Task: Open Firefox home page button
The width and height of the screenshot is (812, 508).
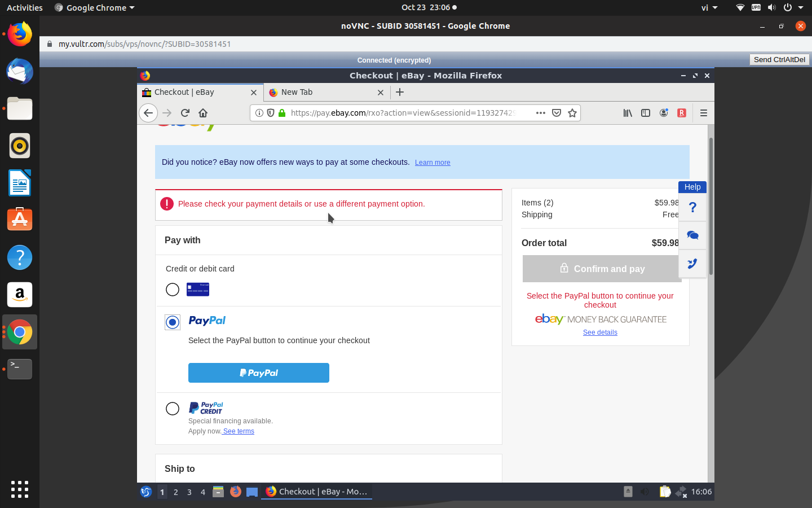Action: point(203,113)
